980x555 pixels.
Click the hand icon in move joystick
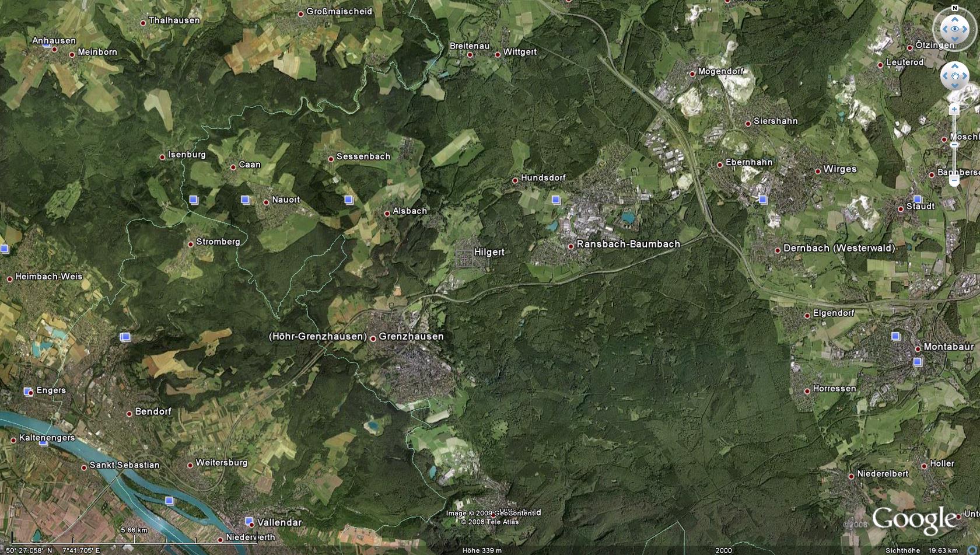(x=955, y=76)
